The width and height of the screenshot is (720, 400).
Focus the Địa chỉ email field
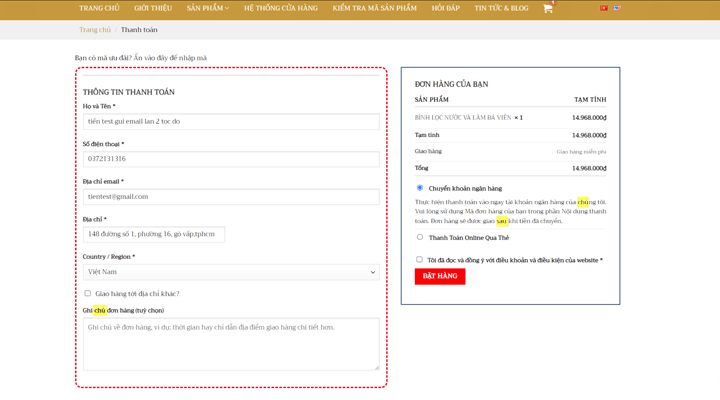click(231, 197)
